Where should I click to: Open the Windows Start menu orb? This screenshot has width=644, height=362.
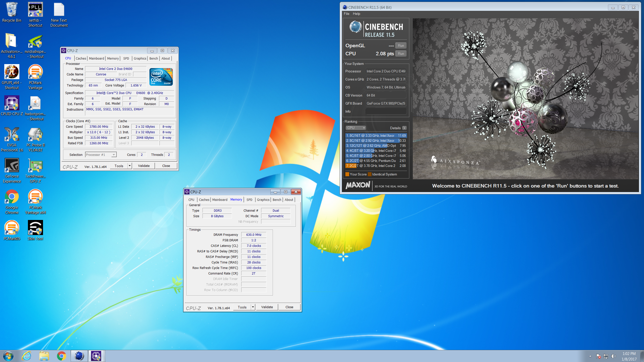point(8,356)
